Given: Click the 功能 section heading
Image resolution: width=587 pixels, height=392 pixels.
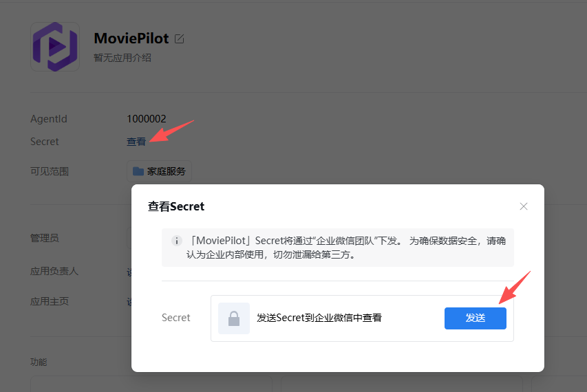Looking at the screenshot, I should (x=39, y=362).
